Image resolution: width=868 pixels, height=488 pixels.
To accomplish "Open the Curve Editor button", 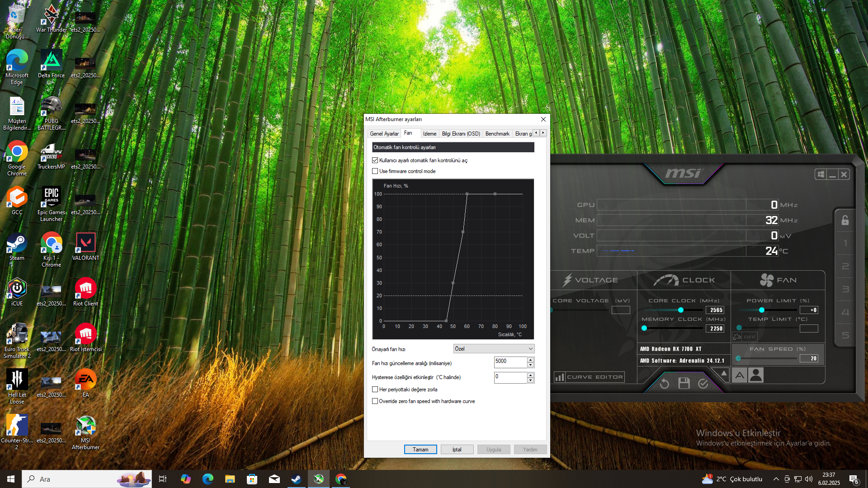I will point(590,377).
